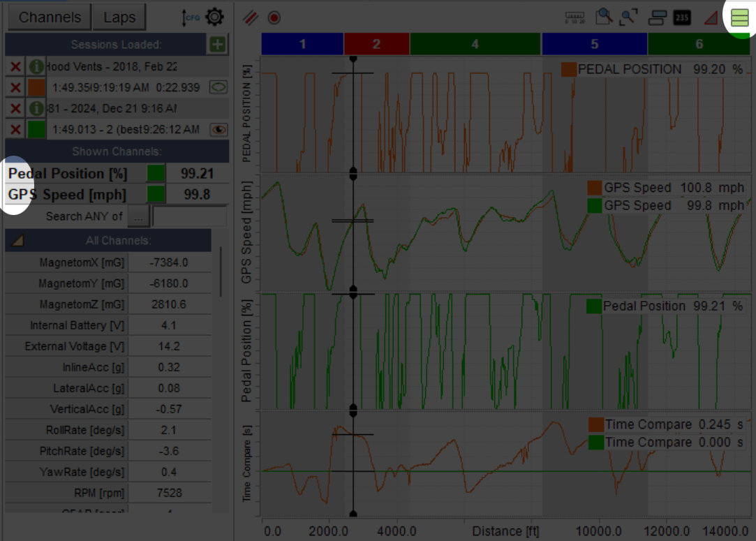Click the Search ANY of text field
The width and height of the screenshot is (756, 541).
point(189,216)
